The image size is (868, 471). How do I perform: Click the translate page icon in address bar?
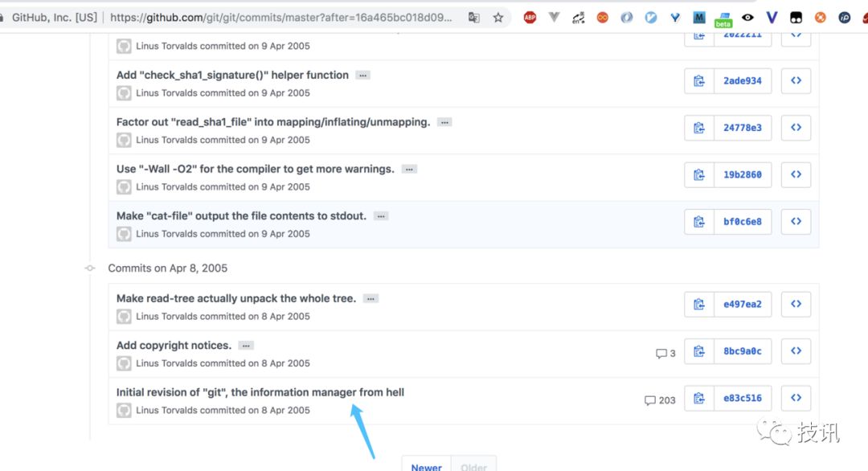474,18
